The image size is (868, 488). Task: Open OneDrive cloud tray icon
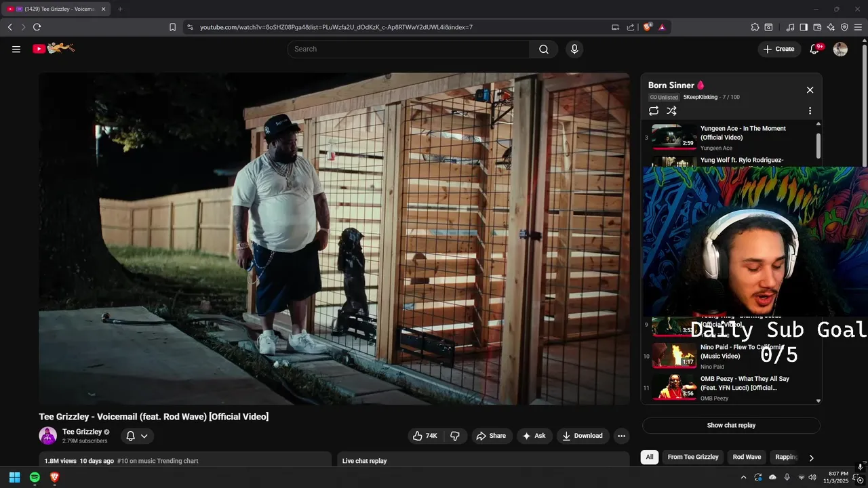[x=772, y=477]
